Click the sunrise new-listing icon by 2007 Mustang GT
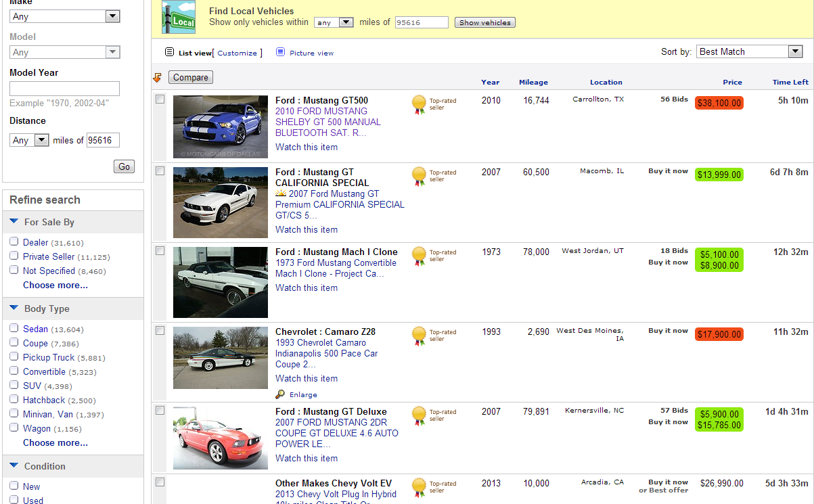Screen dimensions: 814x504 pyautogui.click(x=281, y=193)
